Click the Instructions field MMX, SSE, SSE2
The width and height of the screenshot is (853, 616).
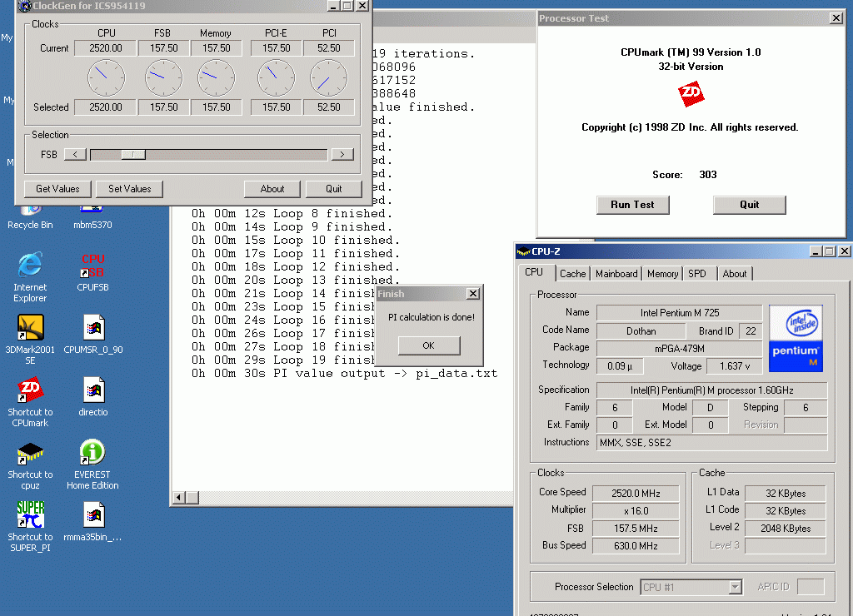tap(712, 443)
